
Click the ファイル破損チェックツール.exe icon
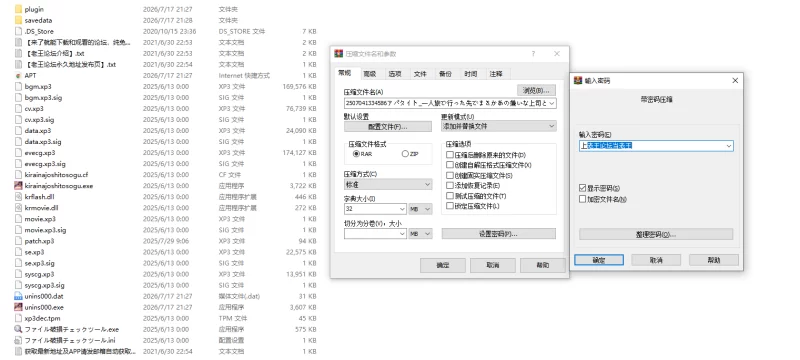pyautogui.click(x=18, y=329)
